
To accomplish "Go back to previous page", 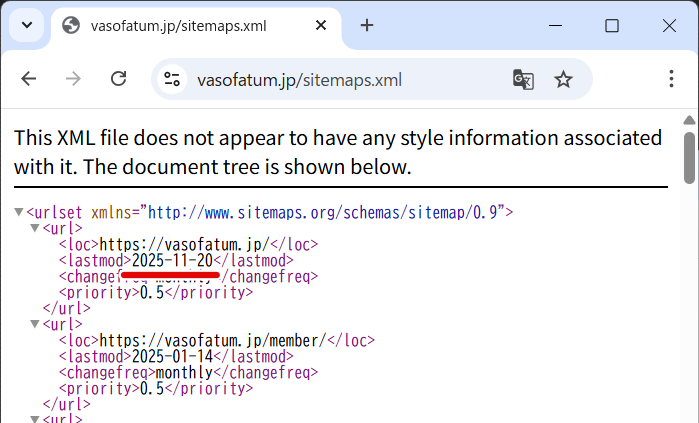I will point(29,79).
